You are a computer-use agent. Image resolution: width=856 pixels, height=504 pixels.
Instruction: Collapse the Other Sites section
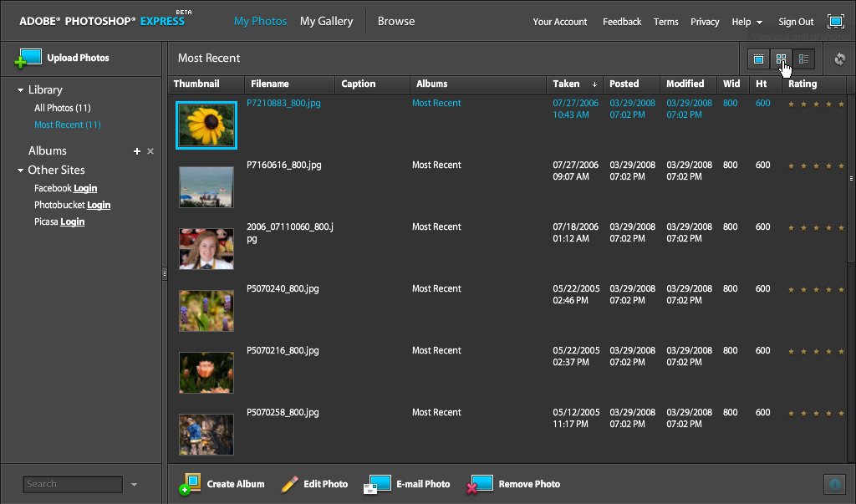pos(21,171)
